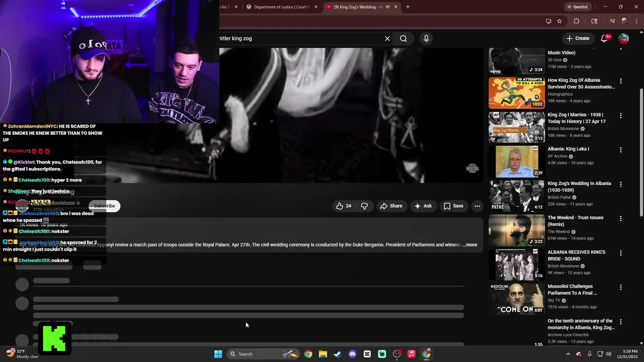This screenshot has width=644, height=362.
Task: Open options for tenth anniversary monarchy video
Action: click(x=621, y=322)
